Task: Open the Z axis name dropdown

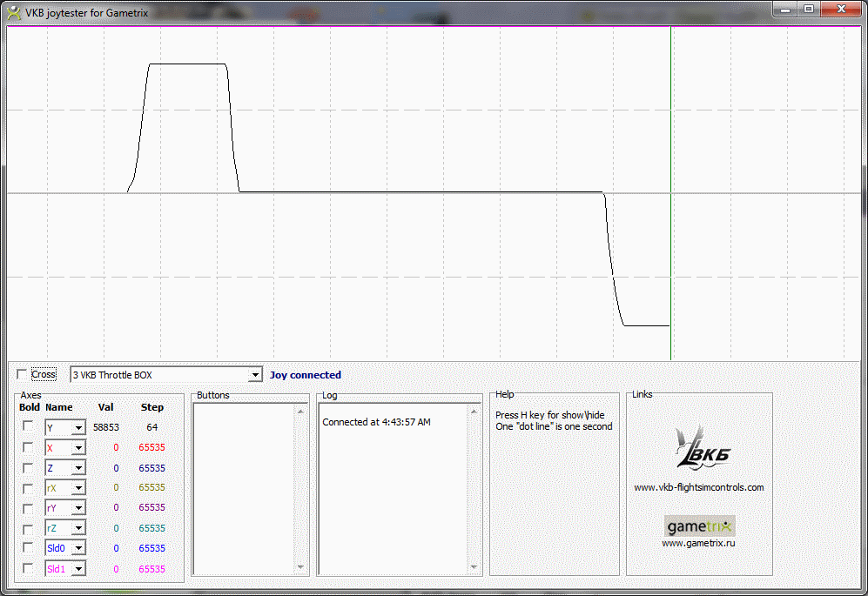Action: tap(78, 468)
